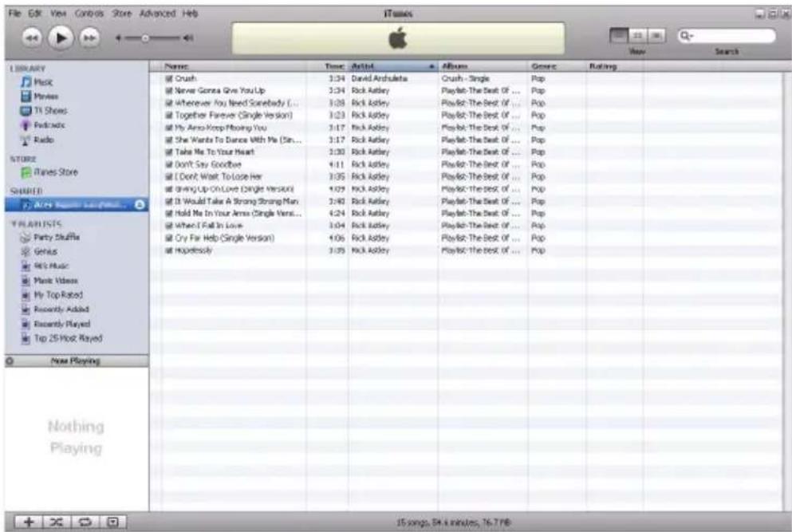Viewport: 792px width, 532px height.
Task: Skip to the next track
Action: coord(89,38)
